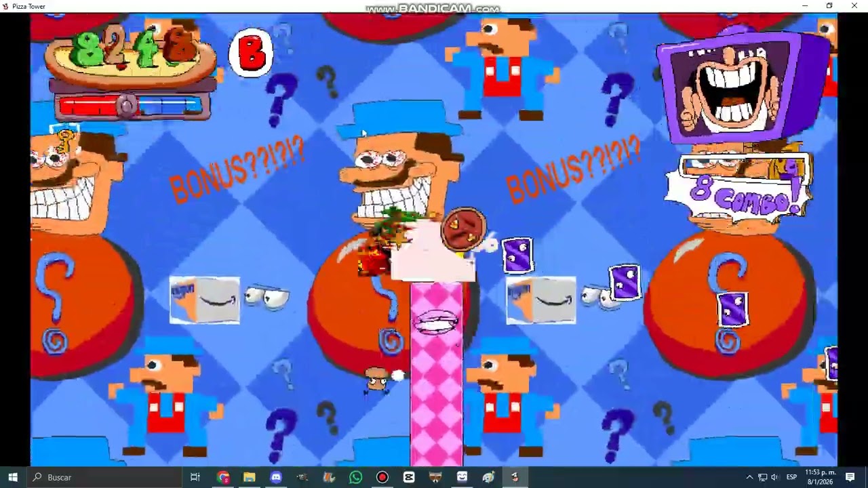This screenshot has width=868, height=488.
Task: Click the purple card on right red balloon
Action: pyautogui.click(x=732, y=309)
